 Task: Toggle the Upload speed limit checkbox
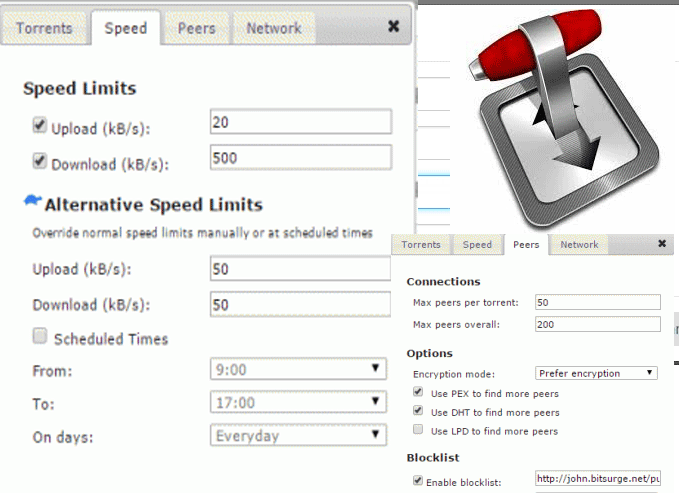coord(40,127)
